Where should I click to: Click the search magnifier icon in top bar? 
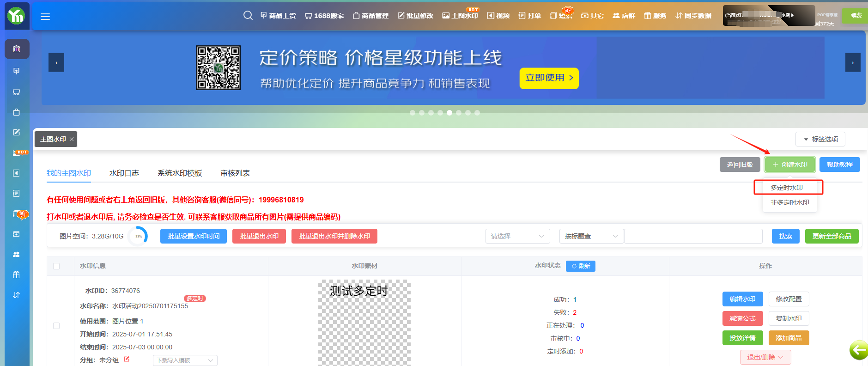(x=248, y=16)
